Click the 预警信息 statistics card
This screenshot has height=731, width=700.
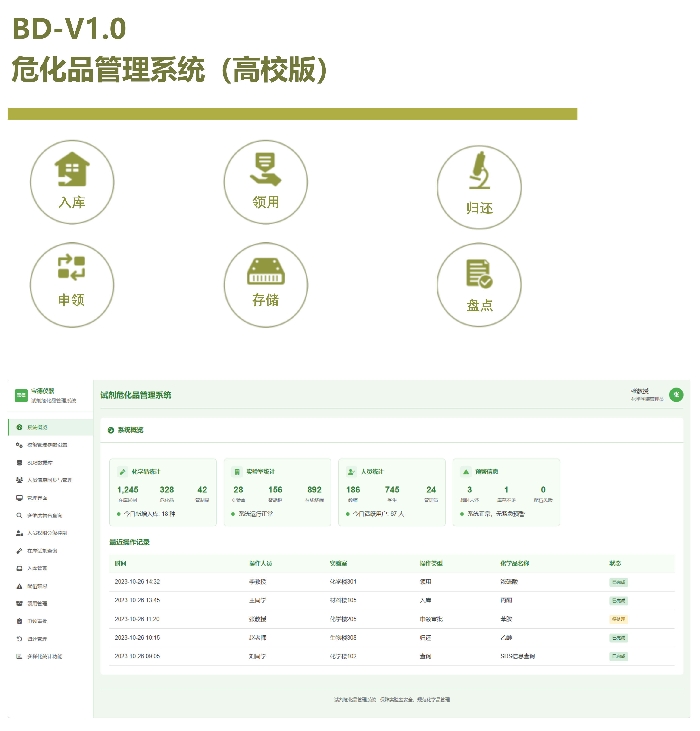click(x=506, y=492)
